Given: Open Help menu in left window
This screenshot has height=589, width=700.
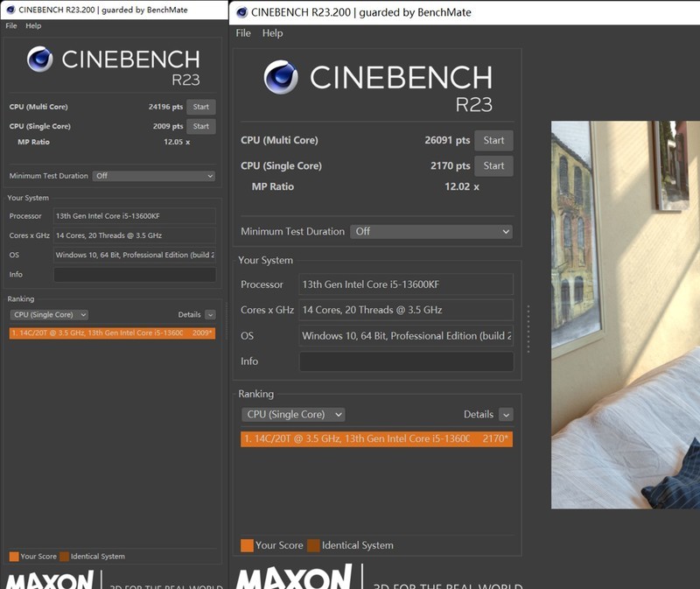Looking at the screenshot, I should tap(33, 26).
